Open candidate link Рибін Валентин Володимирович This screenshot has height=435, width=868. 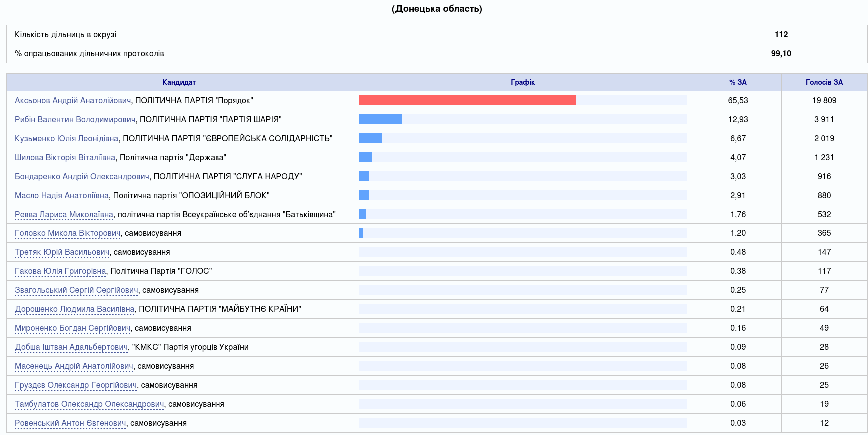coord(75,119)
